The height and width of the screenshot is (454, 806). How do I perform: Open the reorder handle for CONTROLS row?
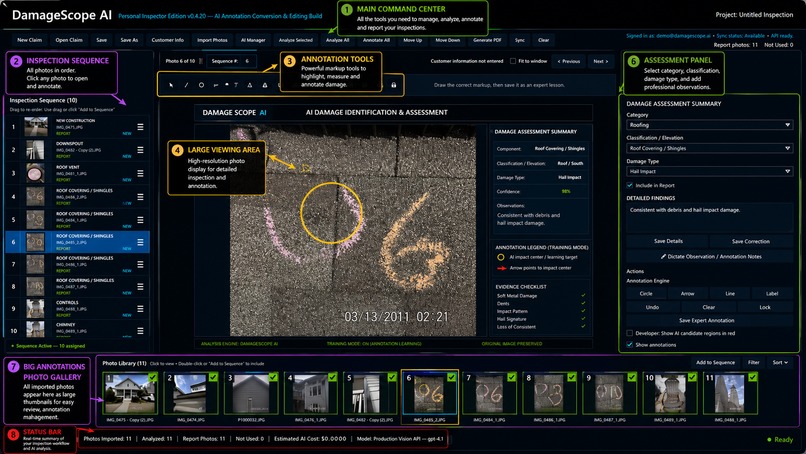(140, 308)
